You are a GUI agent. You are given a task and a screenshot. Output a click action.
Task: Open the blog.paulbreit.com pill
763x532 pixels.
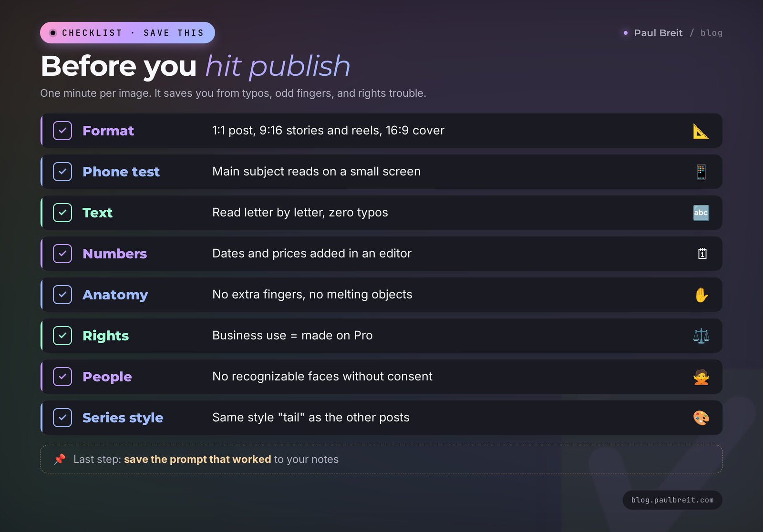[672, 500]
